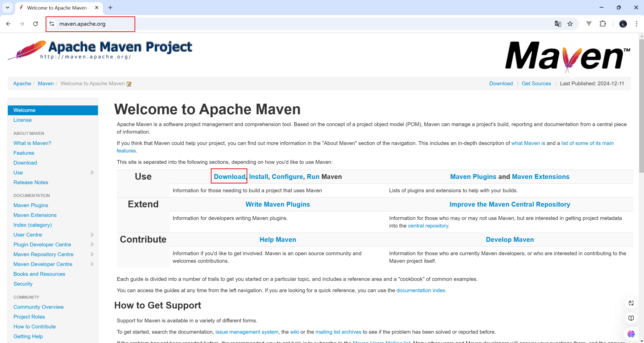This screenshot has width=644, height=343.
Task: Open Maven Plugins in the sidebar
Action: [31, 205]
